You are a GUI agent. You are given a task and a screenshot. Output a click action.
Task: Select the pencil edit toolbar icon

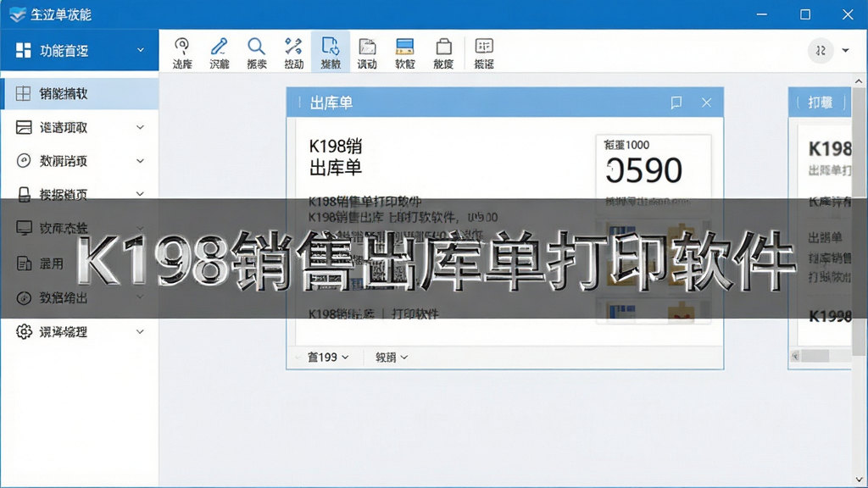click(220, 53)
